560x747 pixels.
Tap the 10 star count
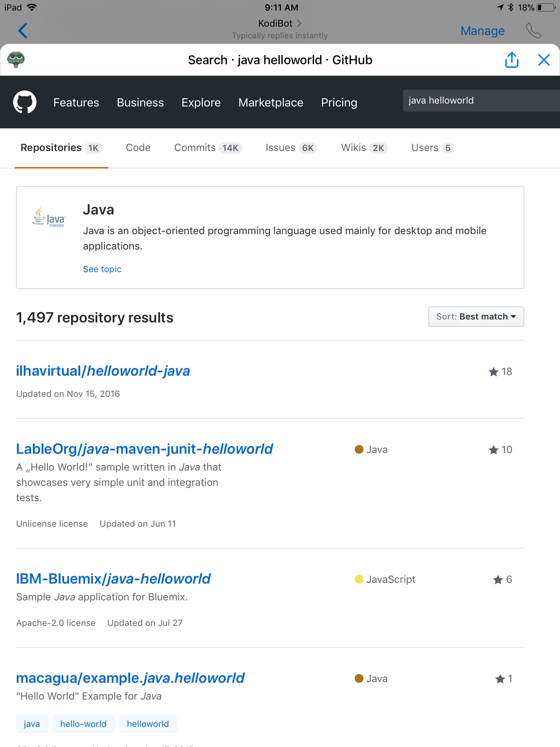[507, 450]
